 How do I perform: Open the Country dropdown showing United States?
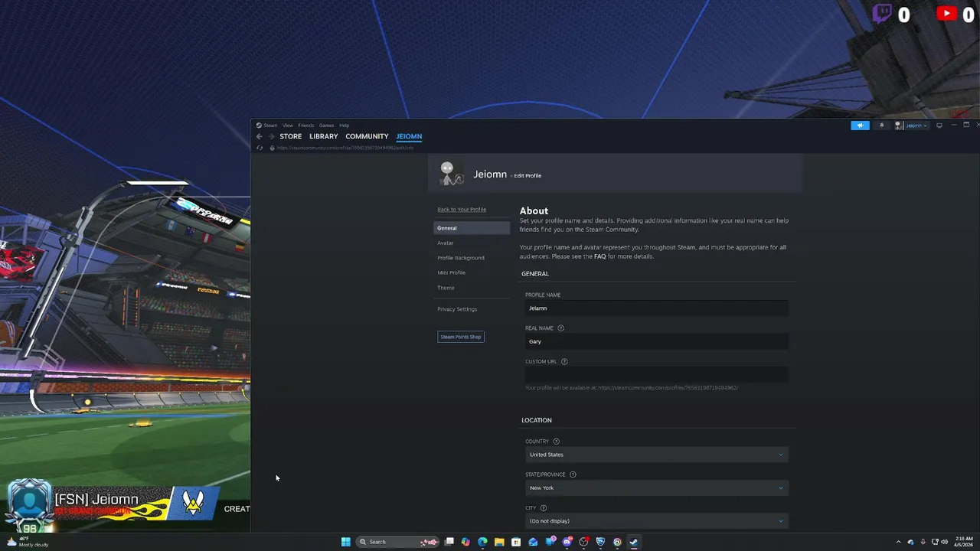[x=657, y=455]
